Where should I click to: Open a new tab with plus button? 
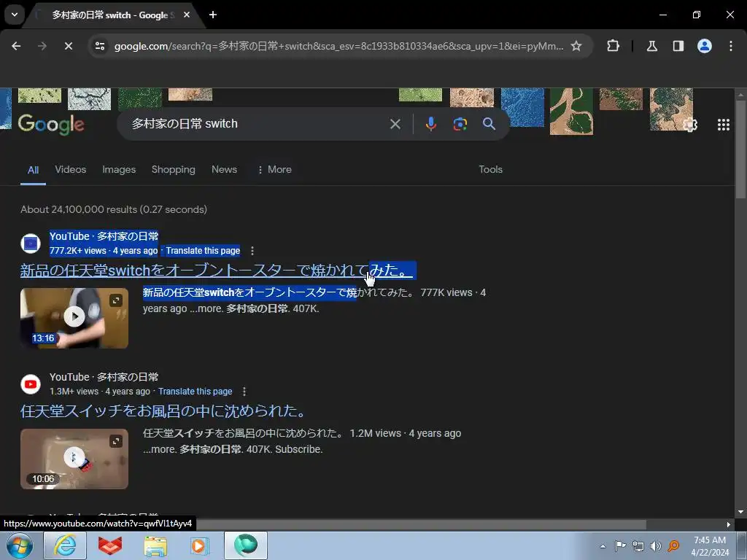point(213,15)
